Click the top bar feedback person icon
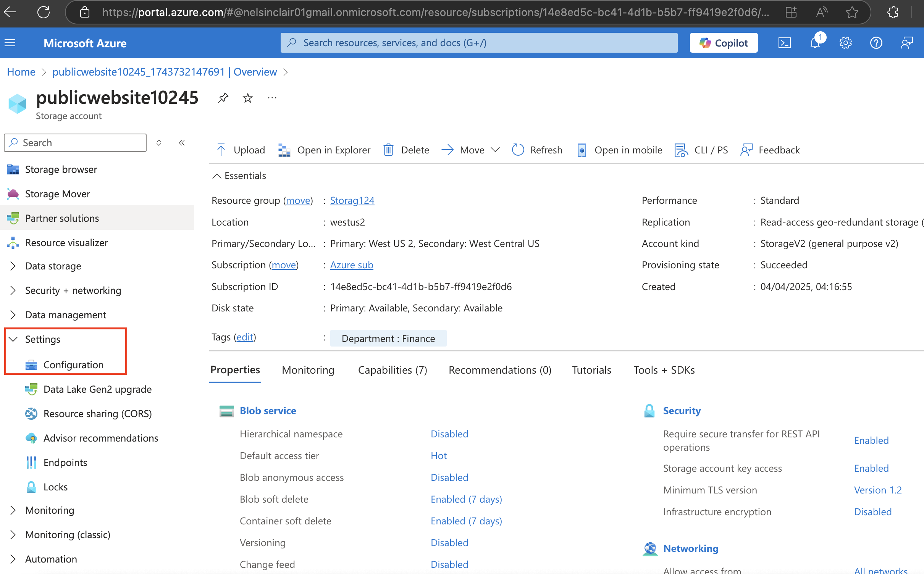 906,43
